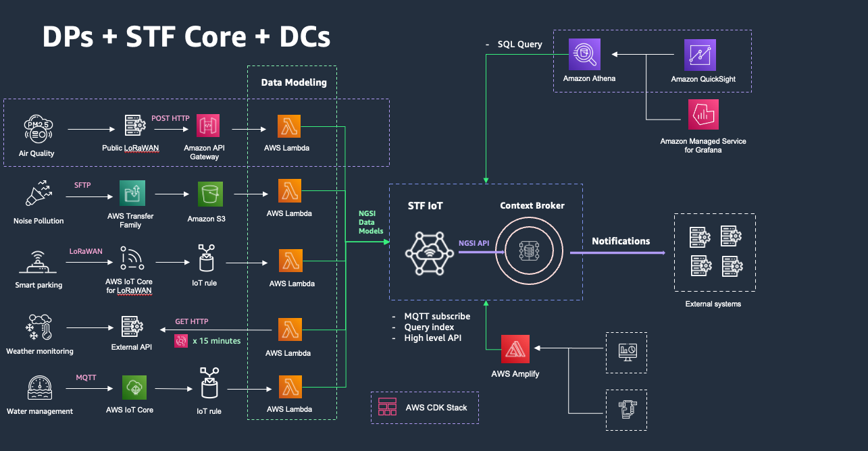This screenshot has width=868, height=451.
Task: Click the handheld mobile device icon in the dashed box
Action: (626, 410)
